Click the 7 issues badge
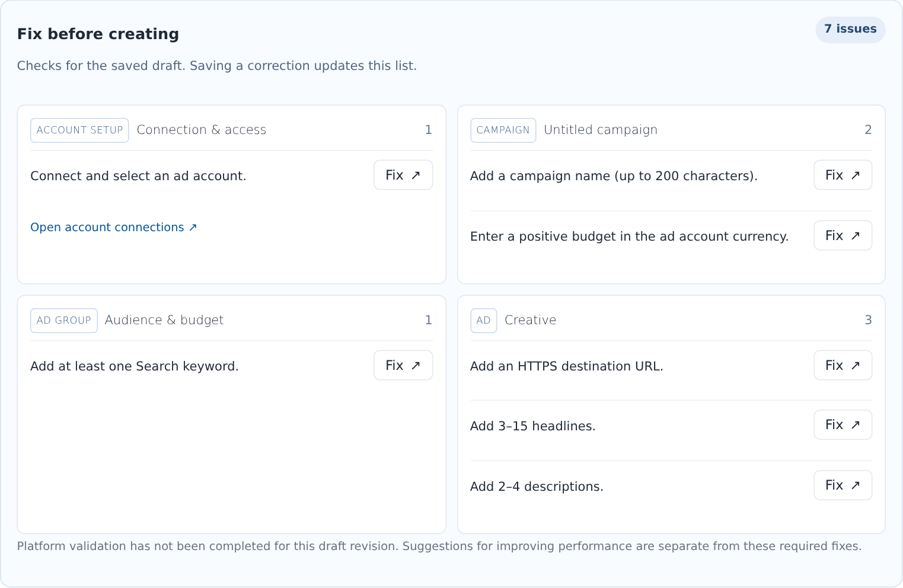 pyautogui.click(x=850, y=29)
